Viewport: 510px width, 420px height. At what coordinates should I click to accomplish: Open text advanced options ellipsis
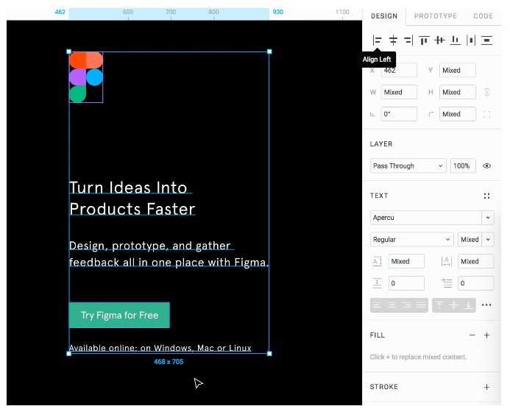pos(486,305)
